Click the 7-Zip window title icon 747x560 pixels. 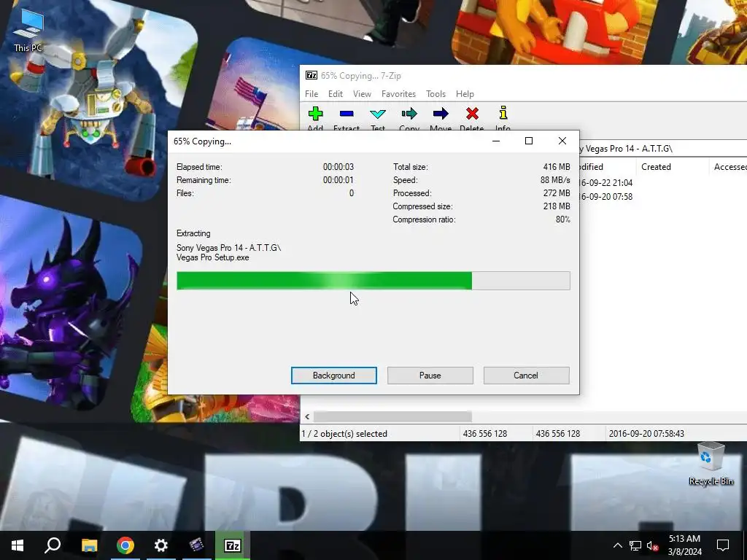pos(311,75)
